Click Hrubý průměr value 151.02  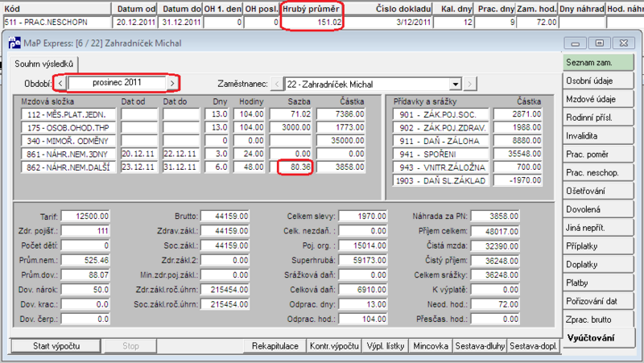tap(312, 23)
